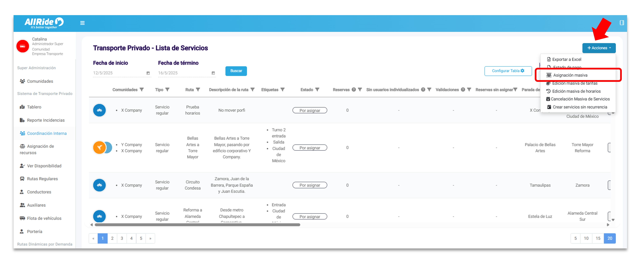The image size is (644, 262).
Task: Click the Comunidades people icon
Action: point(22,81)
